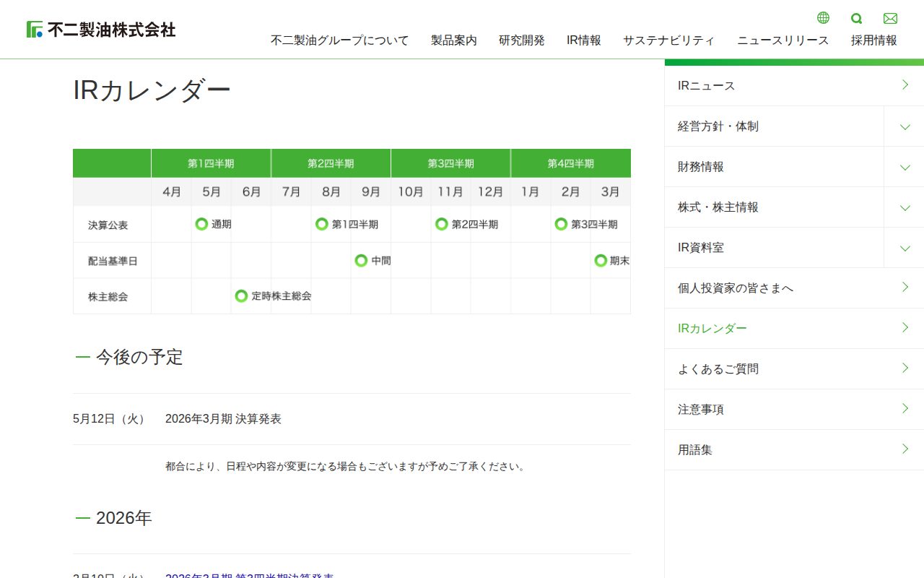Expand 財務情報 chevron
This screenshot has width=924, height=578.
pyautogui.click(x=905, y=168)
